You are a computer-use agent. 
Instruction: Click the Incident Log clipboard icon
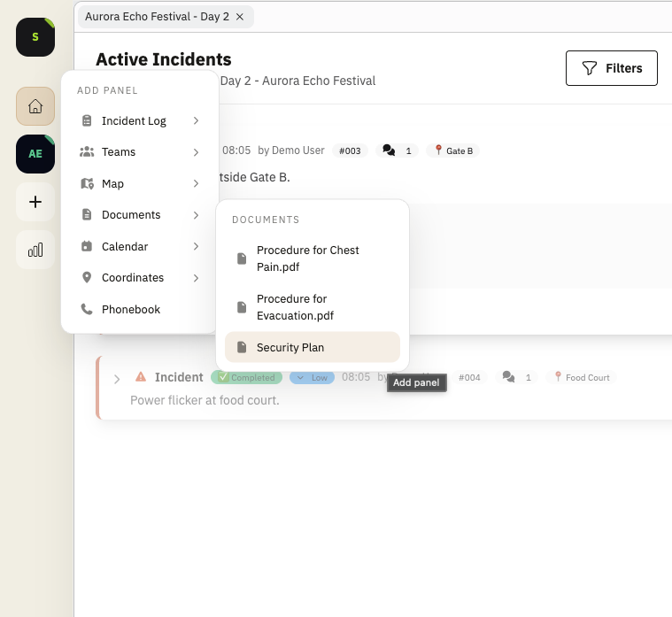[x=87, y=120]
